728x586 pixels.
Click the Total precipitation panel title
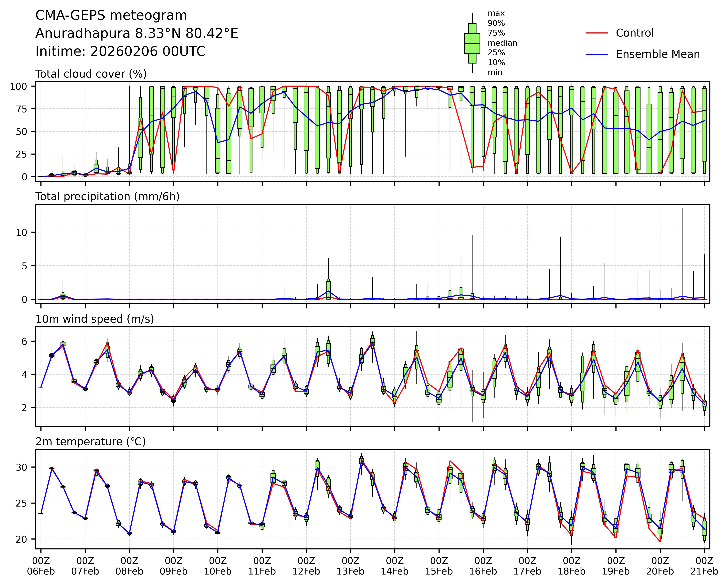(107, 196)
